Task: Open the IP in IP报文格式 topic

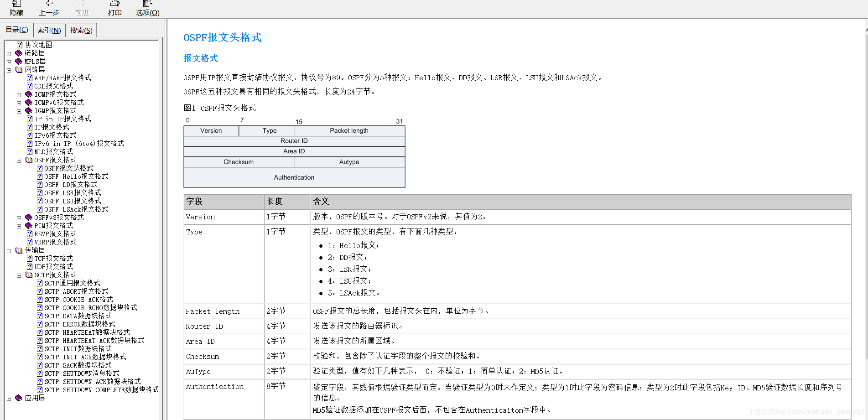Action: tap(62, 119)
